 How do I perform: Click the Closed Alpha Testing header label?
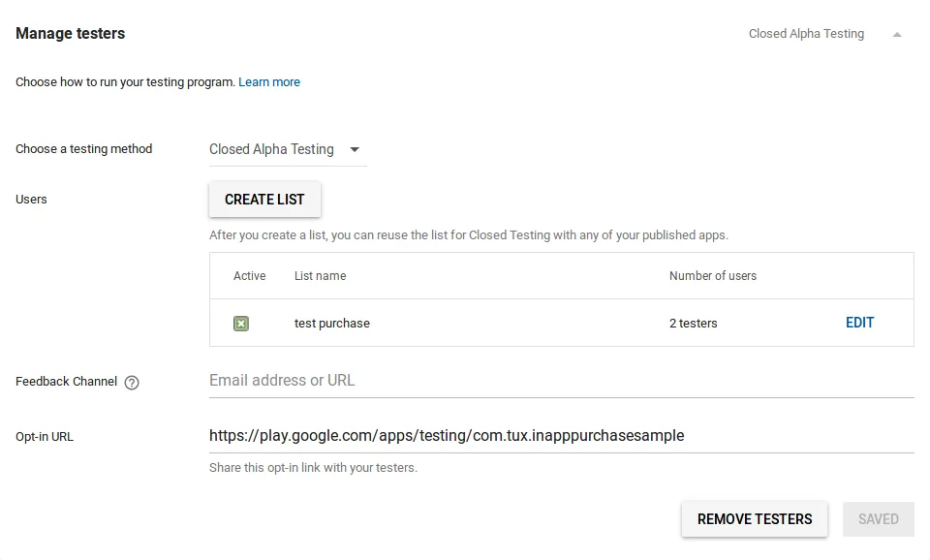point(806,34)
